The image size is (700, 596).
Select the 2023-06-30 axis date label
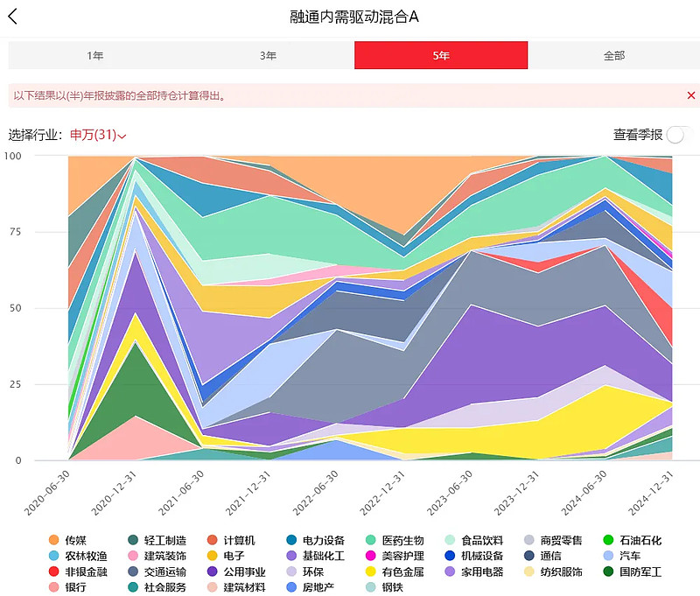click(449, 493)
